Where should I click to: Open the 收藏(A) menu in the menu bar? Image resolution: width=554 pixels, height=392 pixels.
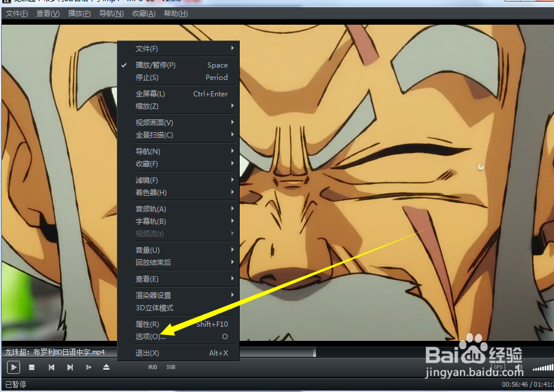pyautogui.click(x=143, y=14)
